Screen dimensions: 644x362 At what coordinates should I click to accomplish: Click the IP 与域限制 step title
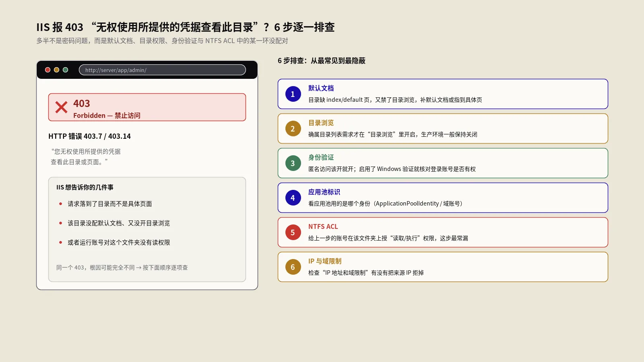(325, 261)
